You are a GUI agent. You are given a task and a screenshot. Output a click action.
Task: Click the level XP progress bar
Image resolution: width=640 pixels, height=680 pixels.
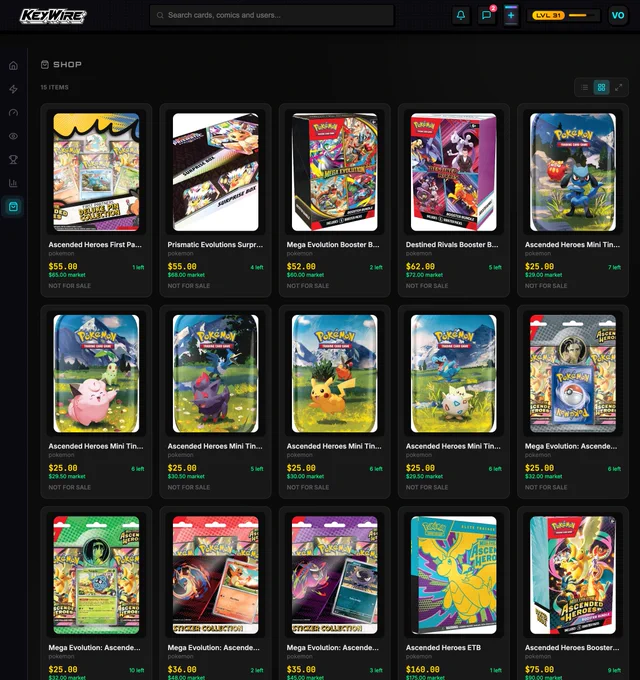[583, 15]
